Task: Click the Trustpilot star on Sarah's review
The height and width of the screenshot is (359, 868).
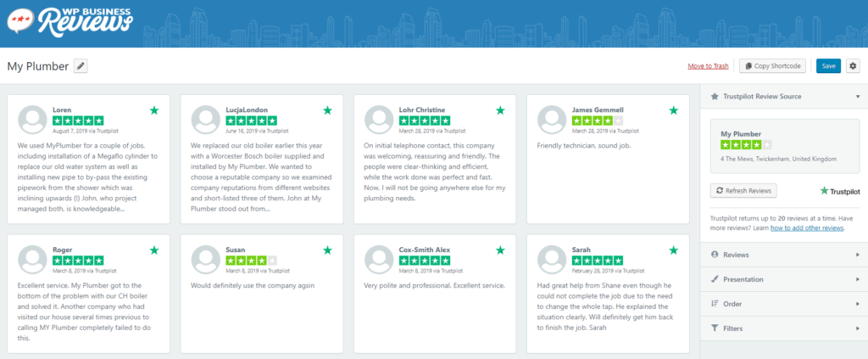Action: (674, 250)
